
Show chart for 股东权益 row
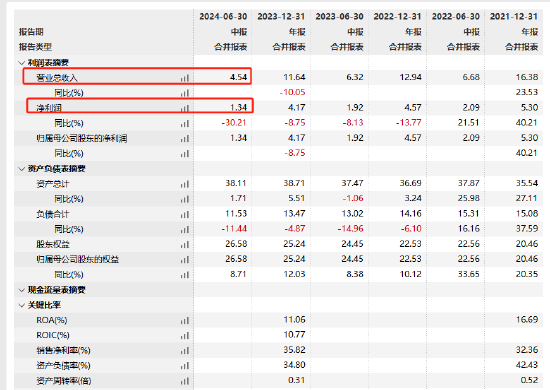coord(185,244)
